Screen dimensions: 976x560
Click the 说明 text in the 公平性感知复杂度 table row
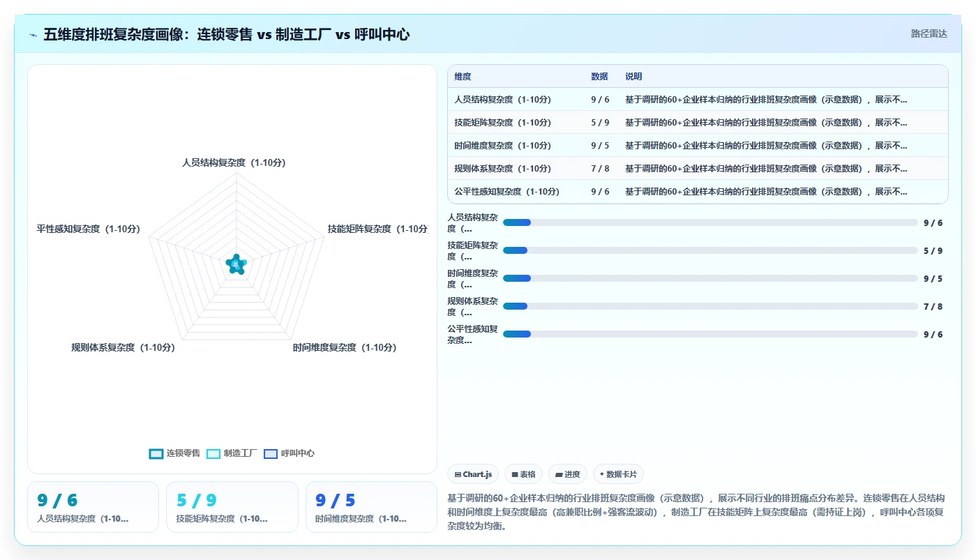point(766,192)
